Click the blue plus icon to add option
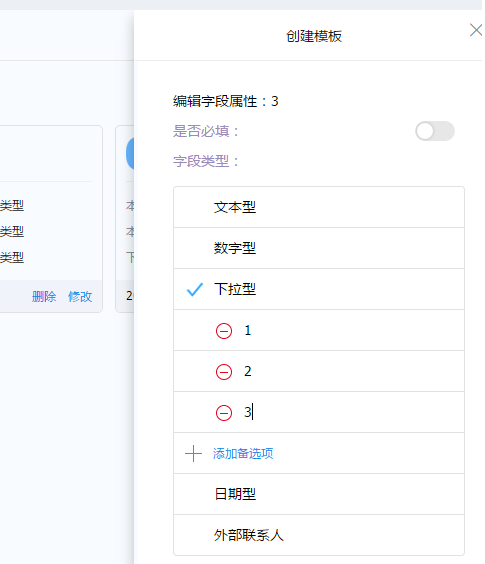This screenshot has width=485, height=564. 194,454
